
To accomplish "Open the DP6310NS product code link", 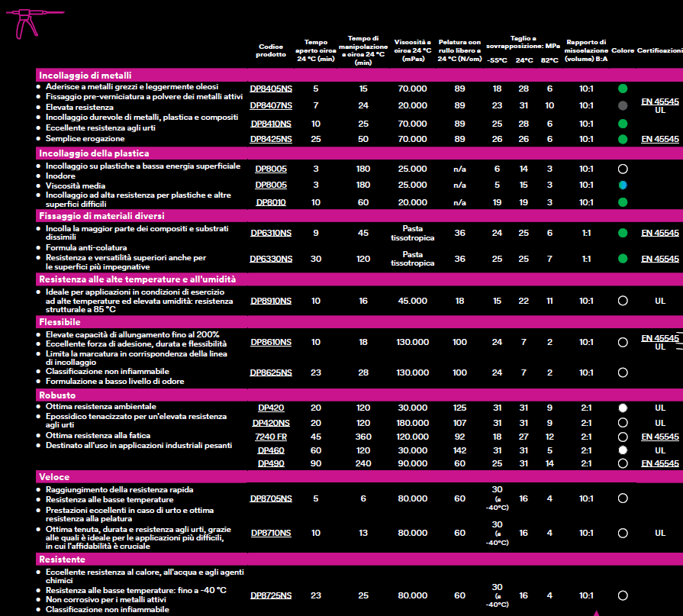I will pos(271,233).
